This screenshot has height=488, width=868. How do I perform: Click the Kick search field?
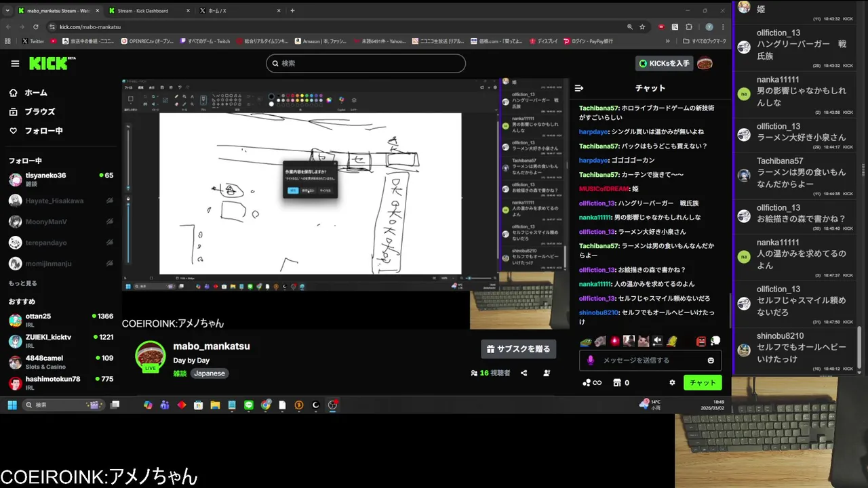366,63
